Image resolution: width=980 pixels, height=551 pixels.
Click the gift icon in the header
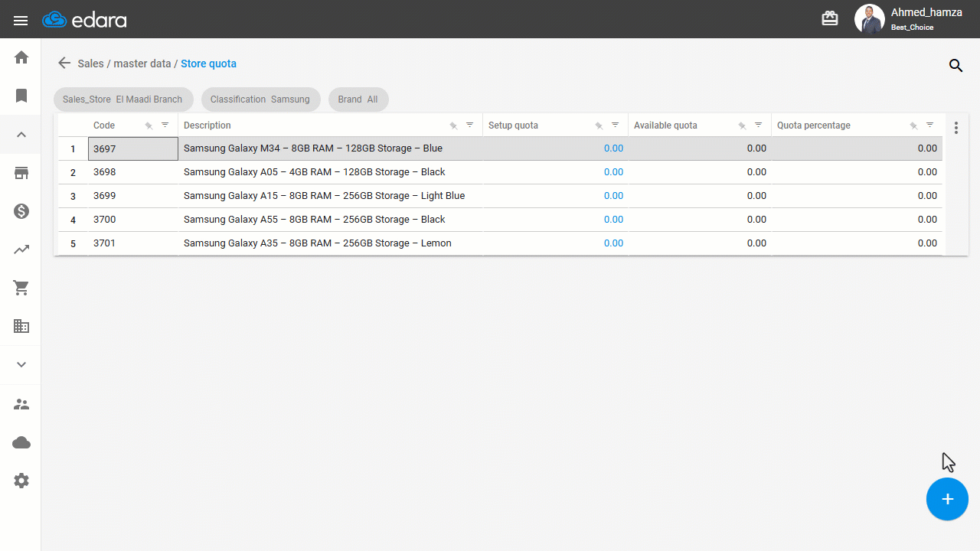click(x=830, y=18)
